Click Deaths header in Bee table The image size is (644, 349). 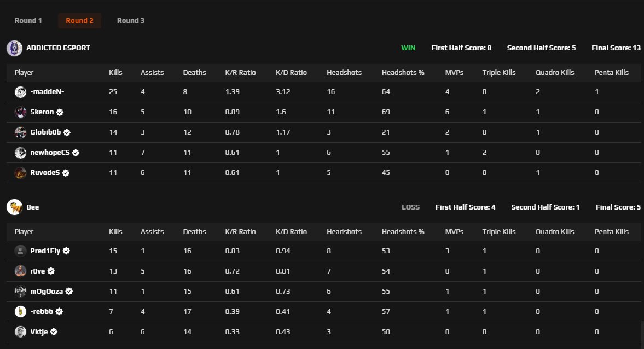click(194, 232)
